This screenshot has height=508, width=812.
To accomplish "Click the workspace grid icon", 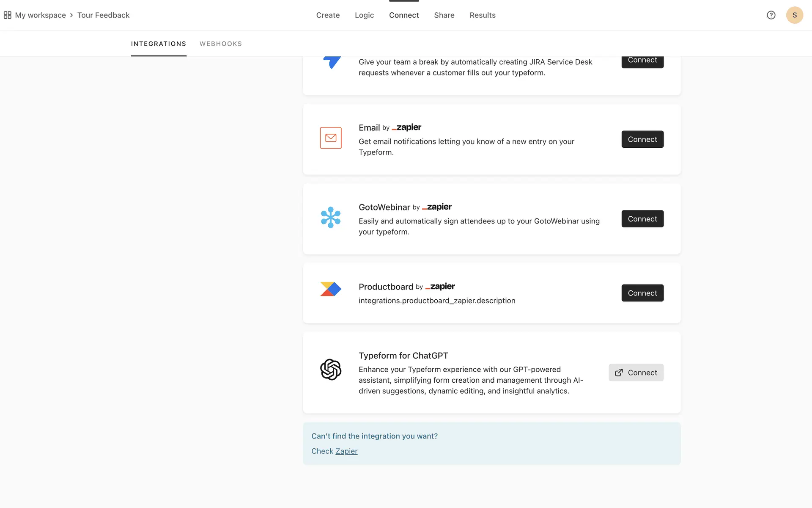I will tap(7, 15).
